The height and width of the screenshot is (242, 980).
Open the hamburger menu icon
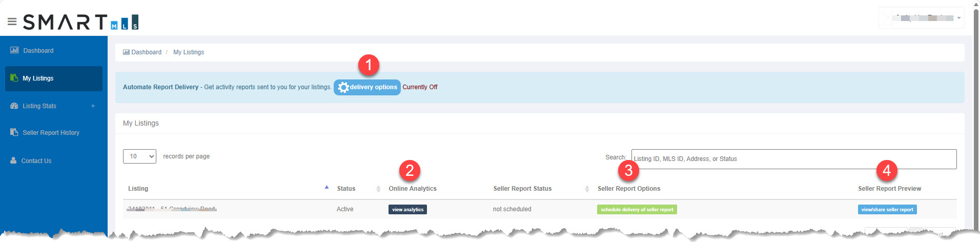12,22
